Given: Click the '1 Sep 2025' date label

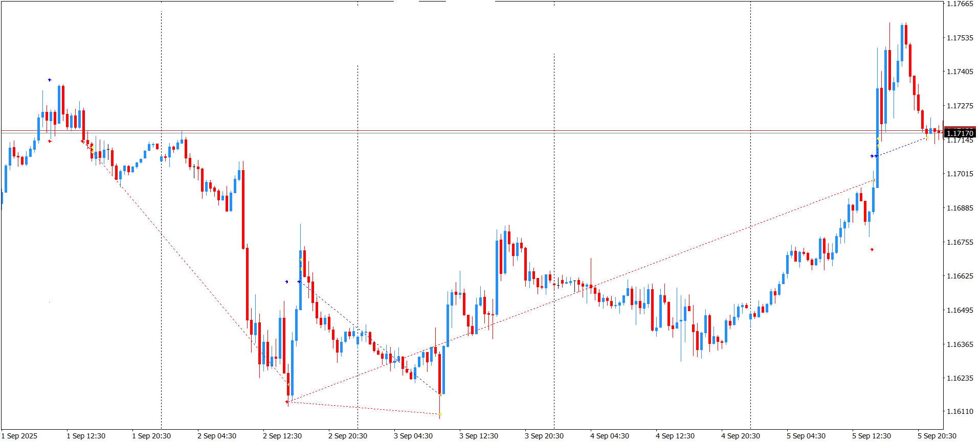Looking at the screenshot, I should (x=19, y=436).
